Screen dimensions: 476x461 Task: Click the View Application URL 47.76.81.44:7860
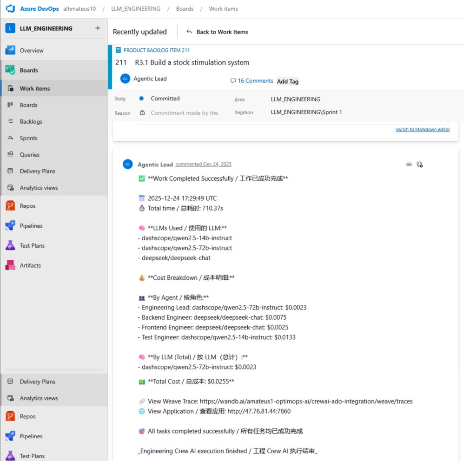coord(259,411)
